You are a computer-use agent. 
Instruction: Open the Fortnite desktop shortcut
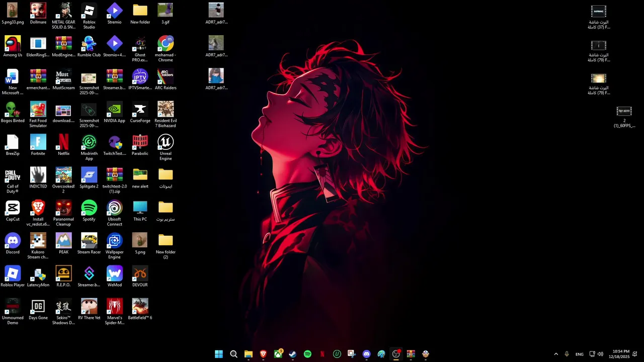(x=38, y=145)
